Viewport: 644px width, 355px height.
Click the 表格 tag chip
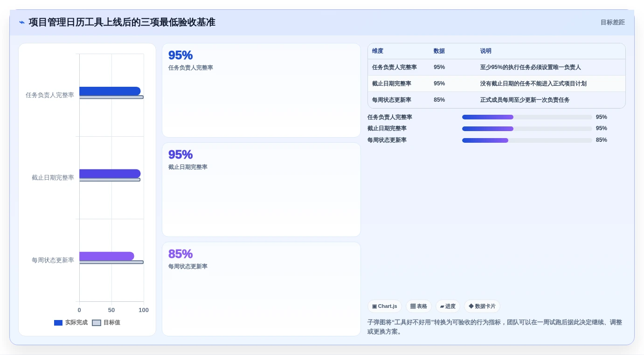419,306
